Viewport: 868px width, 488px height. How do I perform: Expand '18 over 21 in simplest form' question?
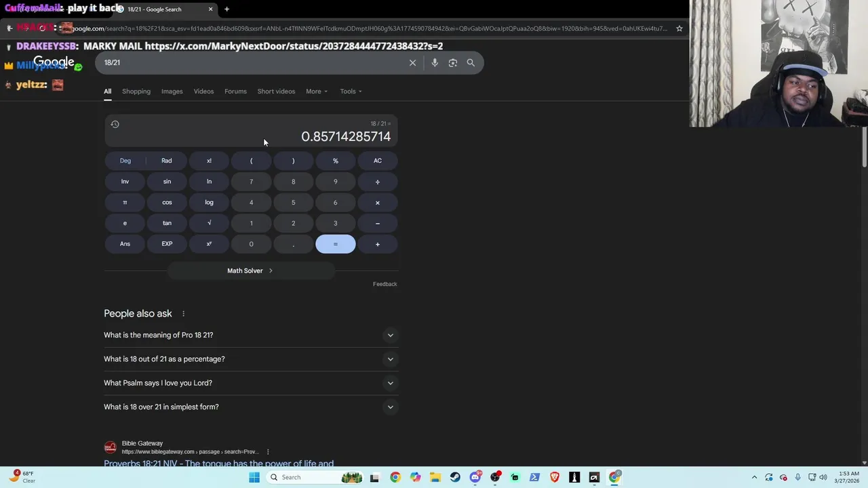pyautogui.click(x=251, y=407)
